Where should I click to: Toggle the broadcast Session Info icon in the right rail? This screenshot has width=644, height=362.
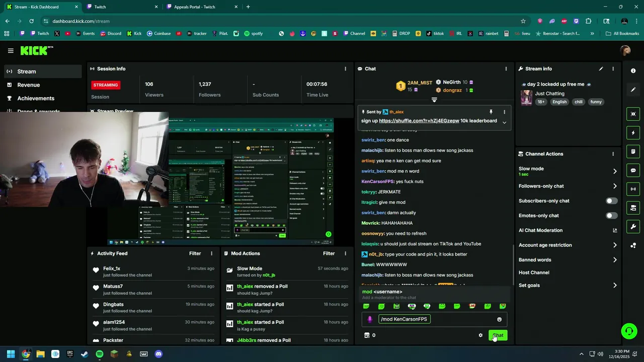click(x=633, y=189)
